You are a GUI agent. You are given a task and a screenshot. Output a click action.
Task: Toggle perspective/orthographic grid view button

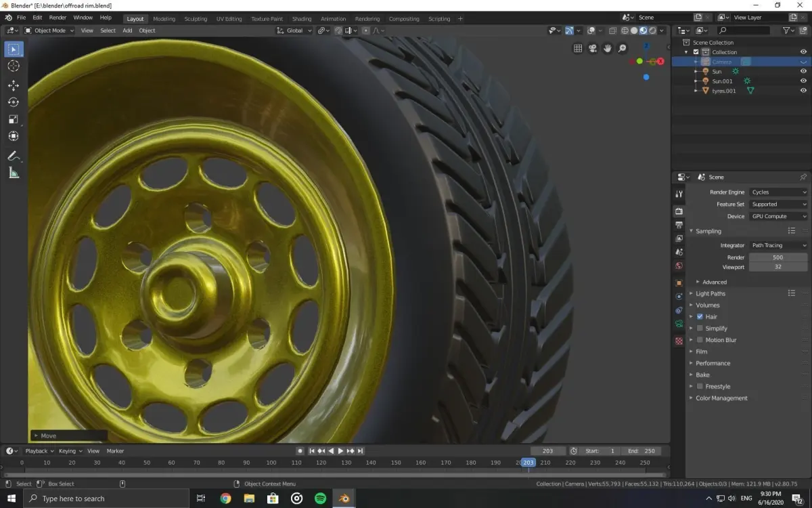point(578,48)
